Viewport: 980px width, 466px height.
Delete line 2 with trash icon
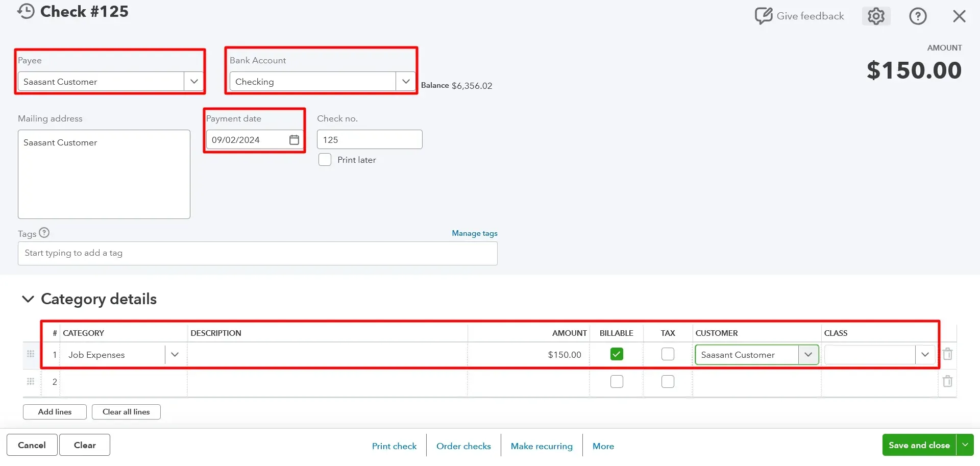pos(947,381)
